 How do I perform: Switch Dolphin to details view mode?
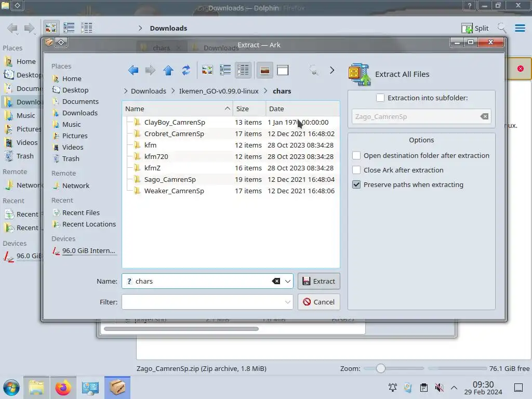tap(87, 28)
